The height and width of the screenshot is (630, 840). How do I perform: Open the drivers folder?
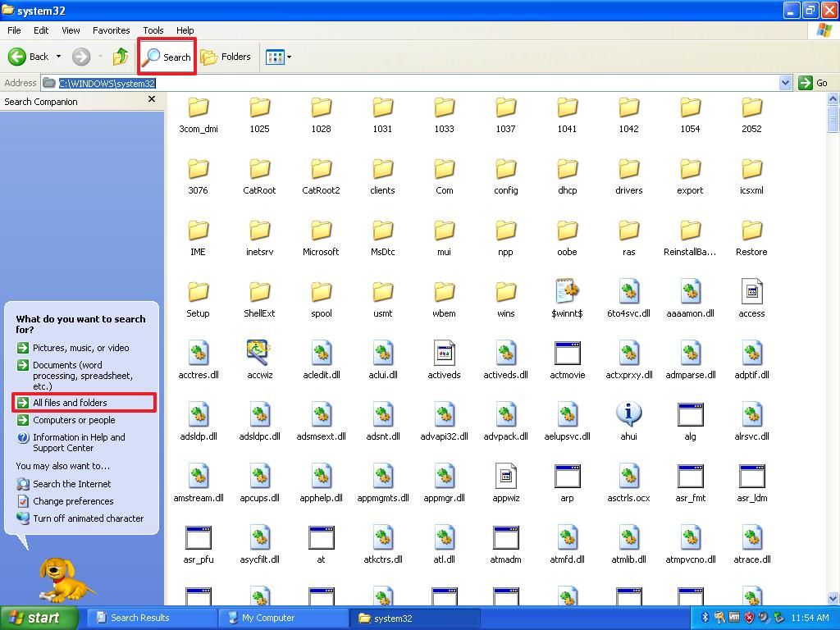coord(628,168)
